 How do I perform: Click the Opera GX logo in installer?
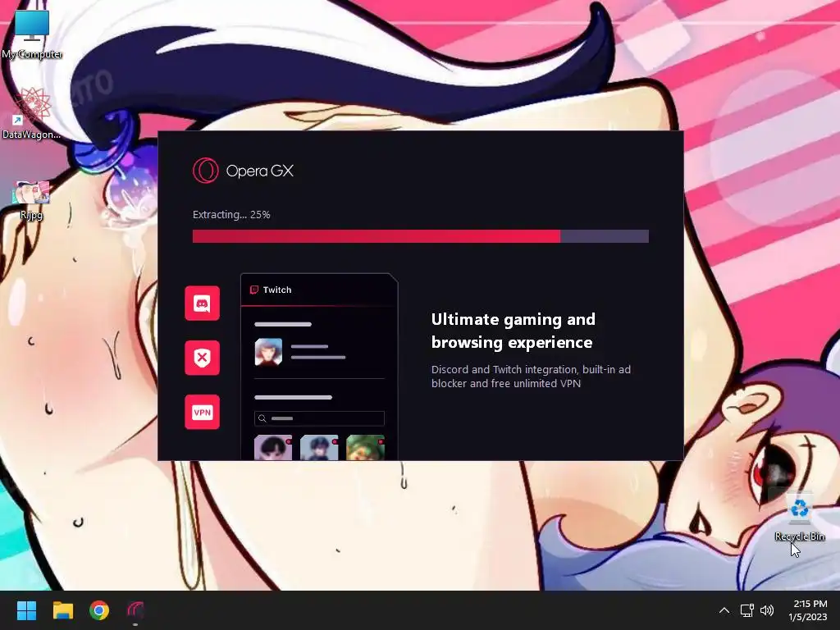click(x=206, y=171)
